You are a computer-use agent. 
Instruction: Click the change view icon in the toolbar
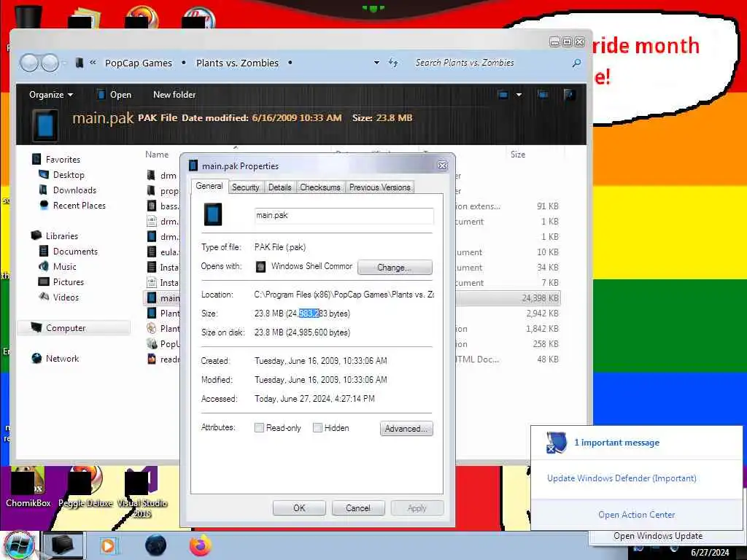(x=503, y=94)
